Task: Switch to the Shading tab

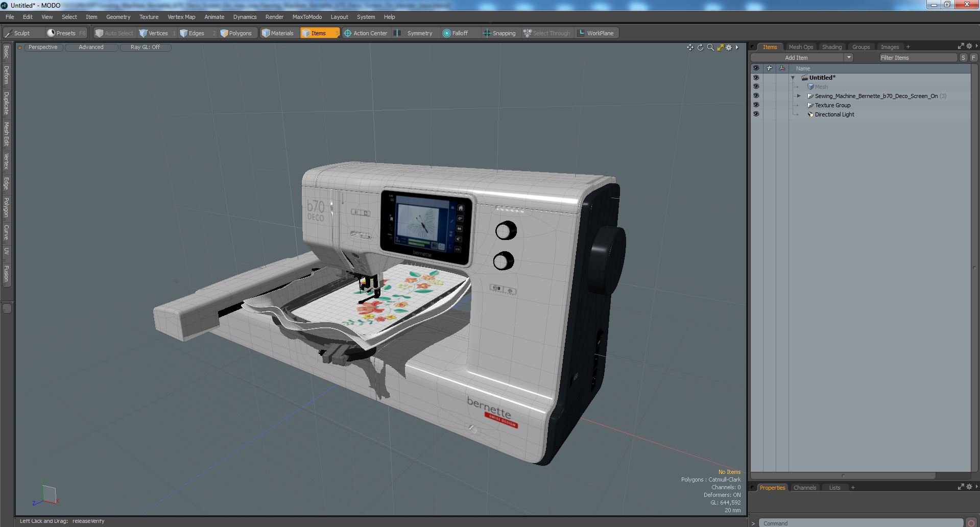Action: [x=831, y=47]
